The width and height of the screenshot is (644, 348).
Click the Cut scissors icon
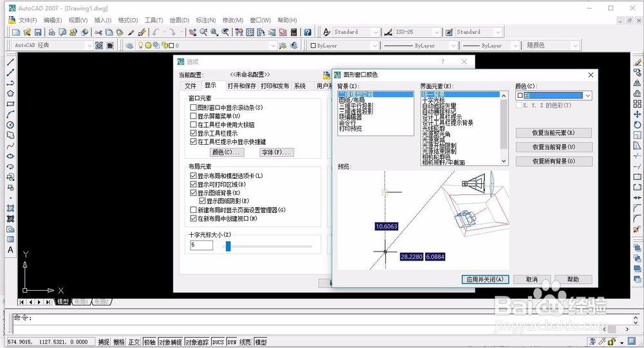tap(98, 32)
